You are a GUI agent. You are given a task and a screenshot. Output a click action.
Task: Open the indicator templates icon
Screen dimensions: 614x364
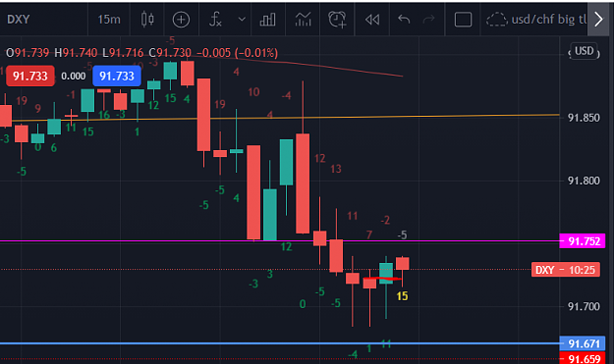tap(303, 20)
